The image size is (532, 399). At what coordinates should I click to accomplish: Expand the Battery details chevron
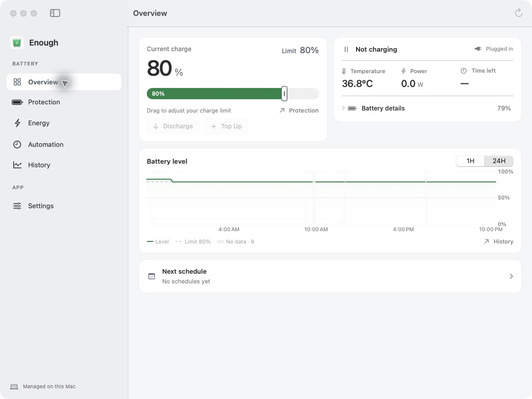(x=343, y=108)
